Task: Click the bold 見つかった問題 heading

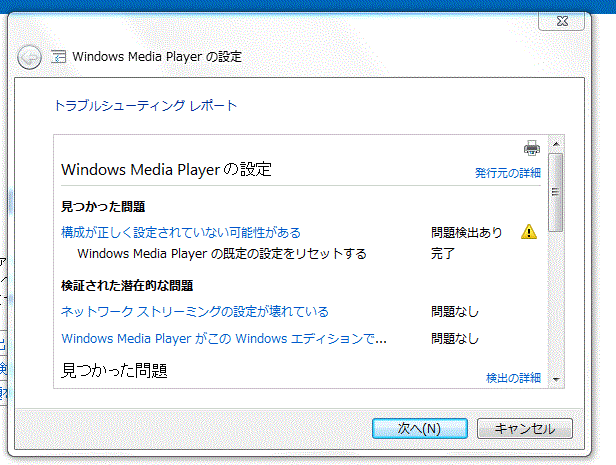Action: tap(103, 207)
